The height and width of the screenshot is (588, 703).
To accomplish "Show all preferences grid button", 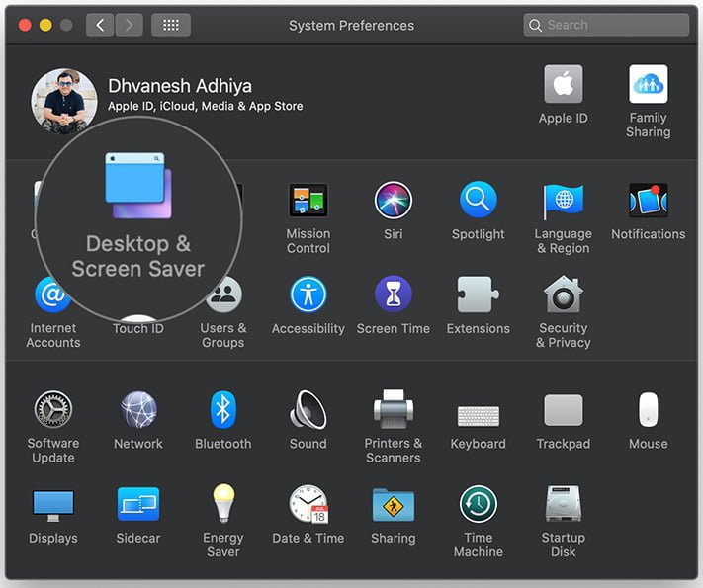I will [x=171, y=25].
